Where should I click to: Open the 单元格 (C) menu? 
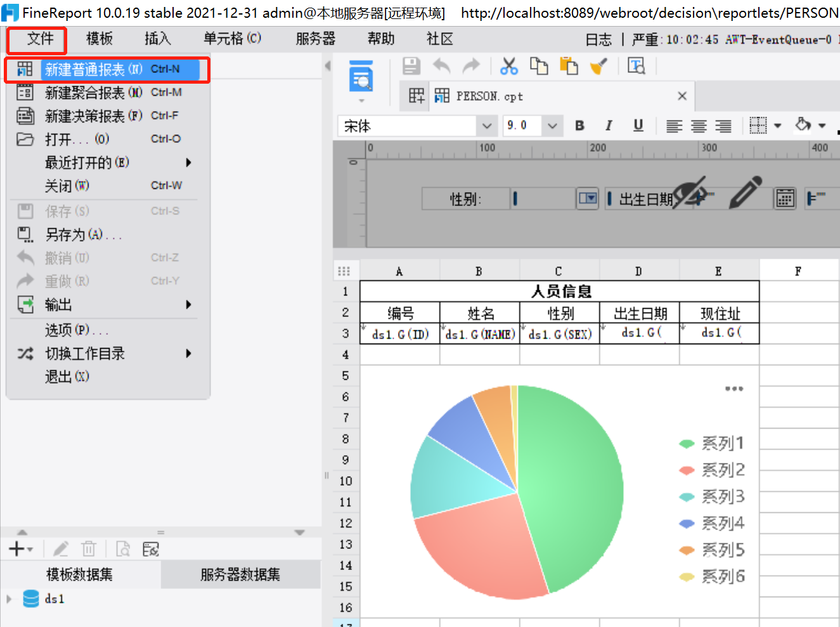point(231,39)
